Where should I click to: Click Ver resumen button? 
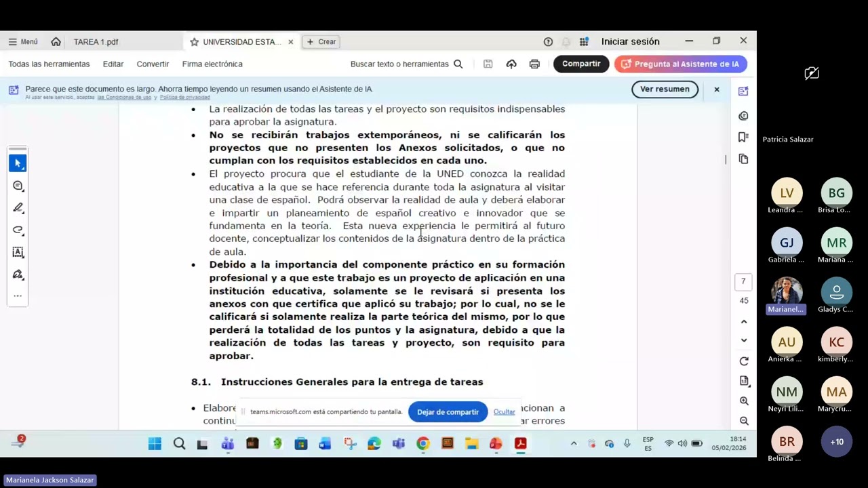pyautogui.click(x=665, y=89)
